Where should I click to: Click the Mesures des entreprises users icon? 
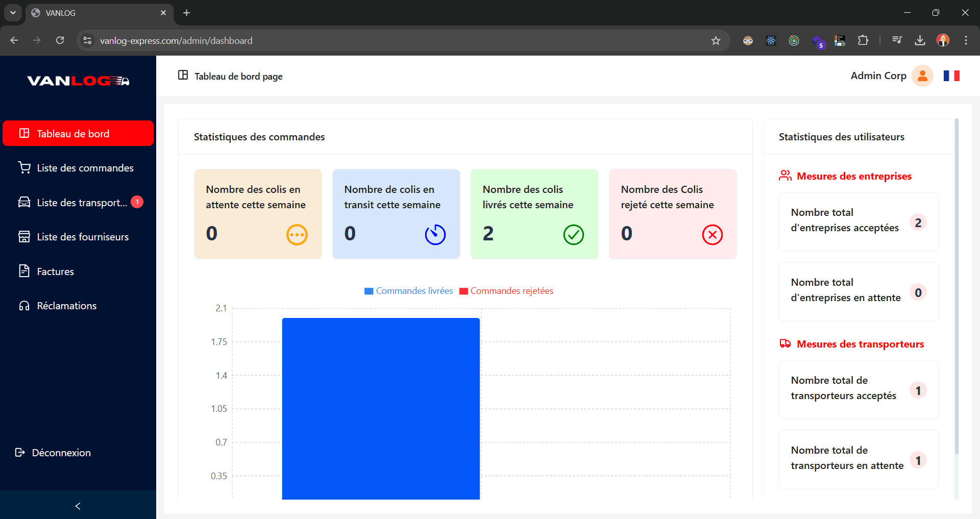(x=785, y=176)
